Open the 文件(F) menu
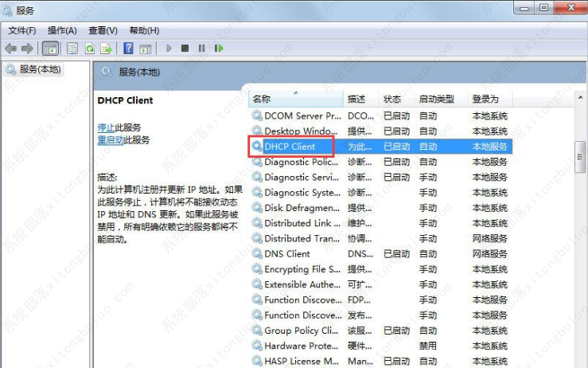 click(x=22, y=30)
